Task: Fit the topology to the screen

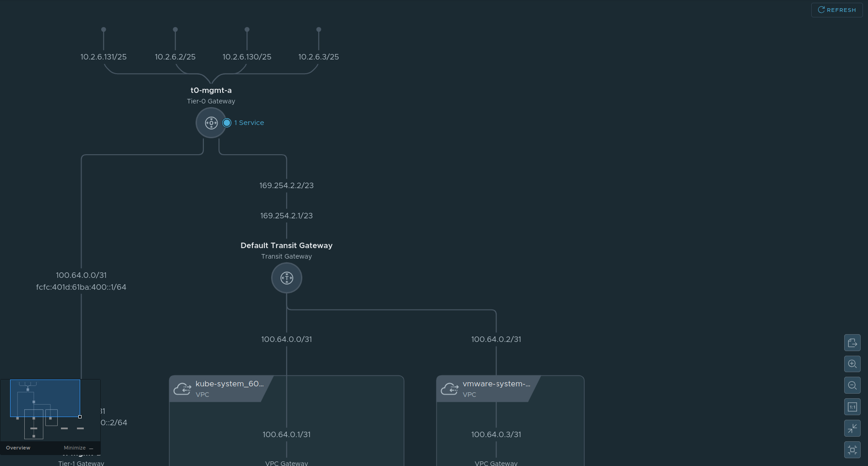Action: click(x=852, y=450)
